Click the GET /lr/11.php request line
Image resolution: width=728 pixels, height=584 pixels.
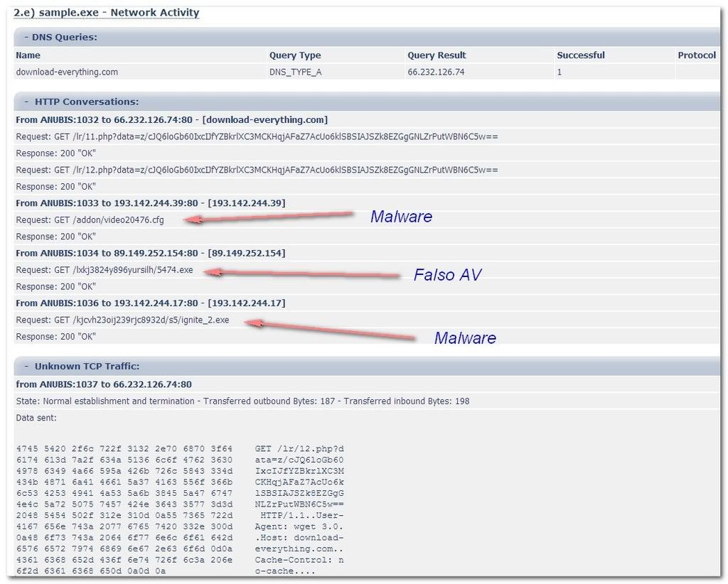tap(257, 136)
